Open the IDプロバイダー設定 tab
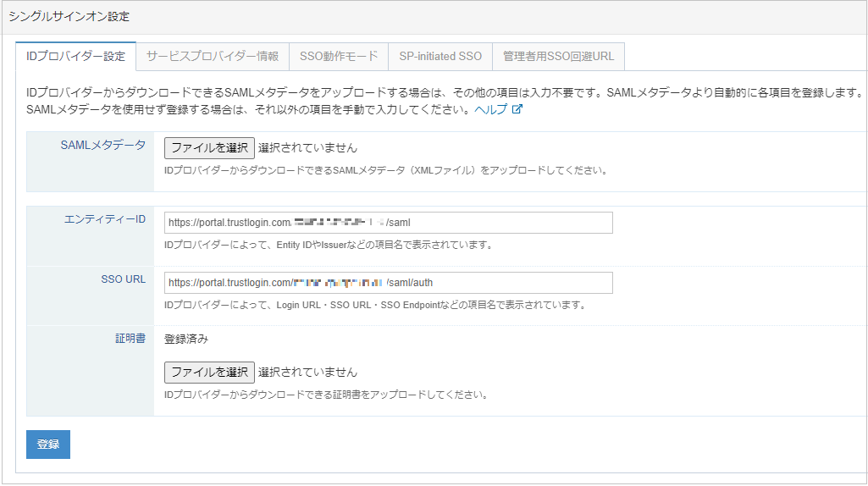This screenshot has width=868, height=486. click(76, 57)
